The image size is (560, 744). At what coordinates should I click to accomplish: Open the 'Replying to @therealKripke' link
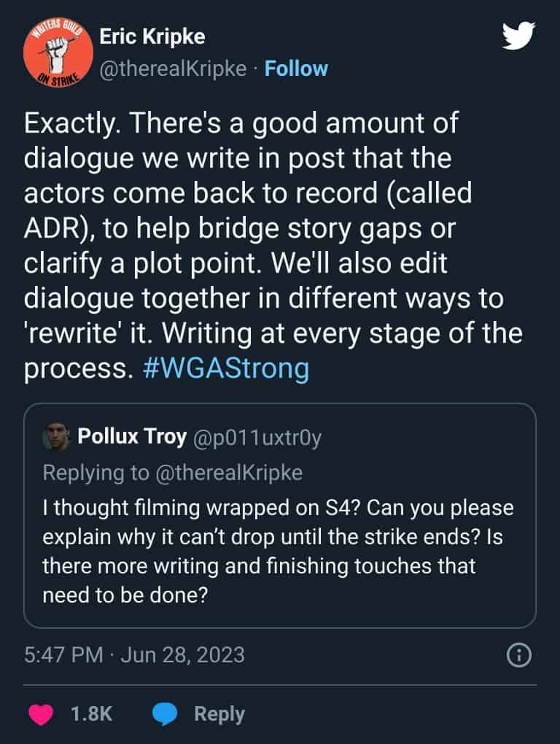tap(176, 473)
